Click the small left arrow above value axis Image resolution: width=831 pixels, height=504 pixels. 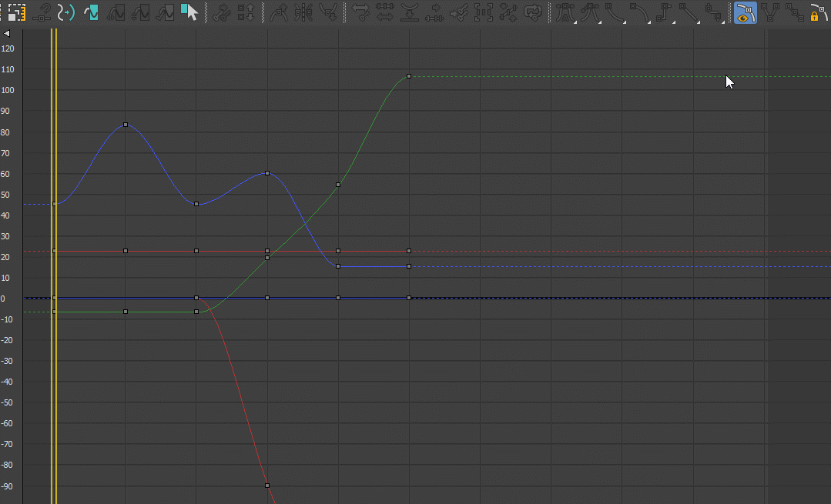[x=7, y=34]
